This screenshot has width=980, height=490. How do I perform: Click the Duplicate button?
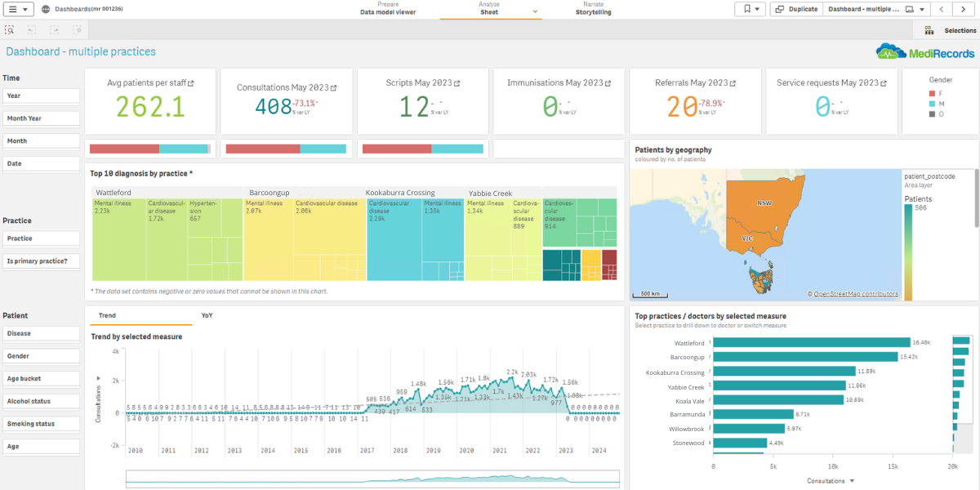coord(795,9)
